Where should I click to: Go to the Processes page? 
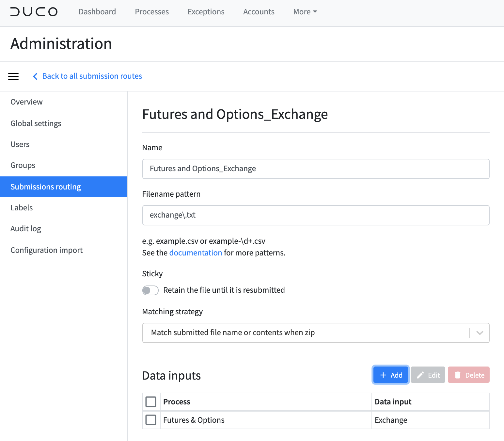[152, 12]
